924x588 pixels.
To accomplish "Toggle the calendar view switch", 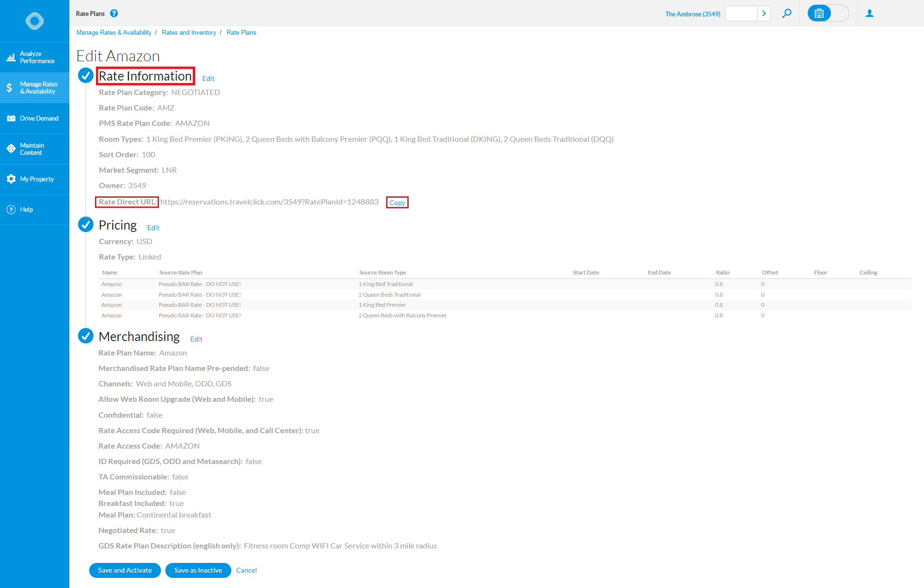I will 828,14.
